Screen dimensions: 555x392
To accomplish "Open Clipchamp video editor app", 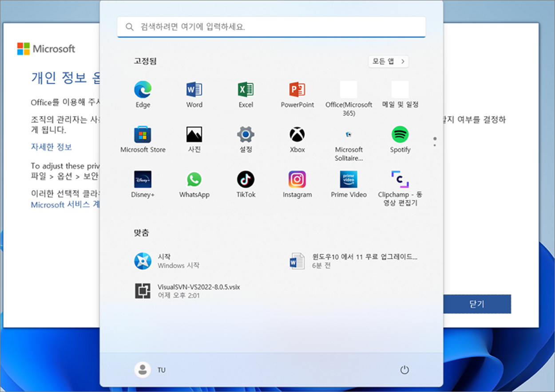I will [400, 188].
